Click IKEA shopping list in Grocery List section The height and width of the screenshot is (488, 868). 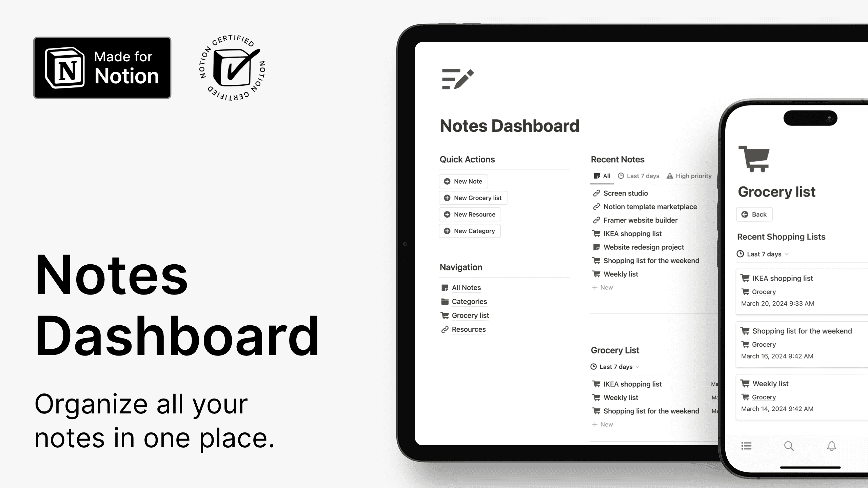(x=632, y=384)
